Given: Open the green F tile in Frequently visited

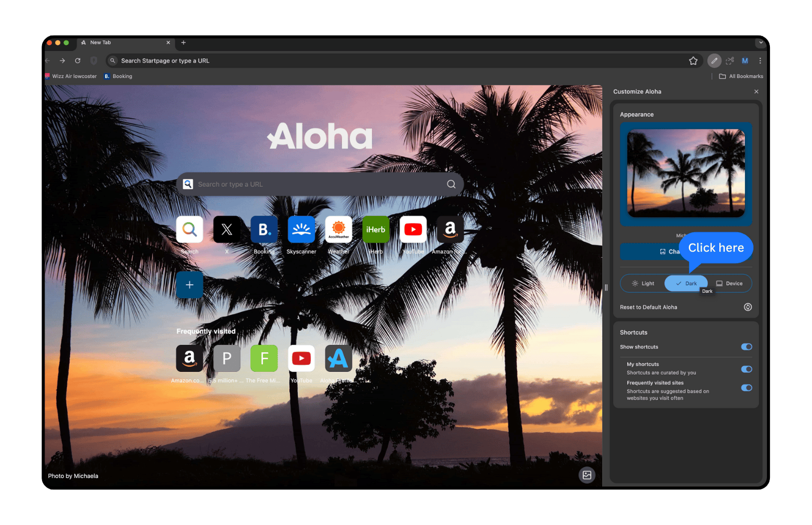Looking at the screenshot, I should tap(264, 358).
